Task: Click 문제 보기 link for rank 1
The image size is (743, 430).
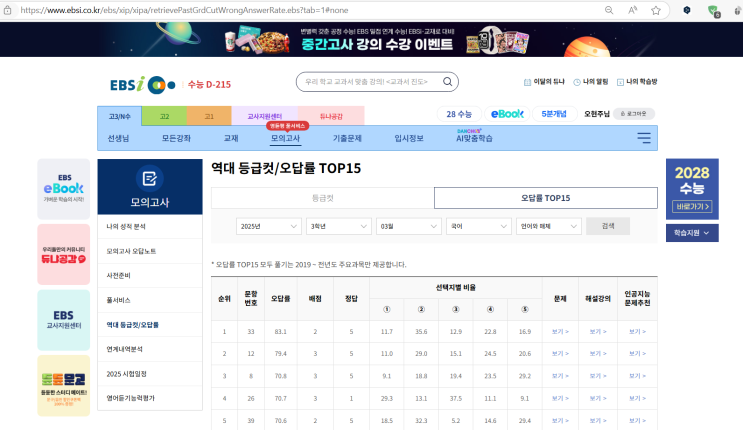Action: 560,331
